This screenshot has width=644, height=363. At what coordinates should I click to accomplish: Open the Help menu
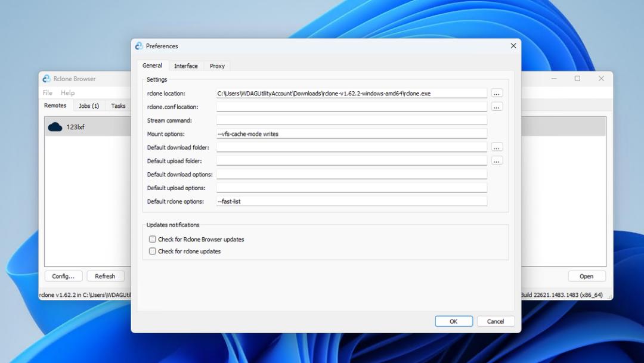(67, 93)
